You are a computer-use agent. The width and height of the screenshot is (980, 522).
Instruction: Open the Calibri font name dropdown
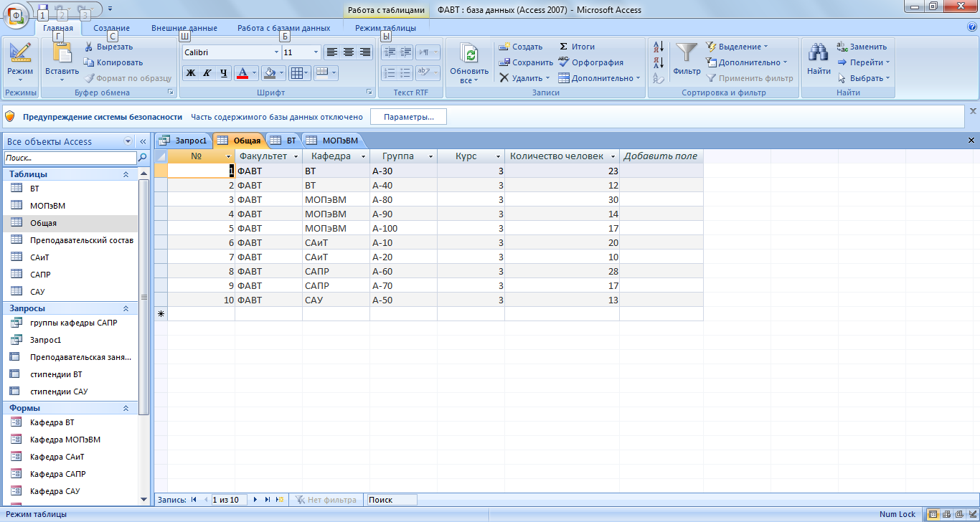tap(276, 52)
